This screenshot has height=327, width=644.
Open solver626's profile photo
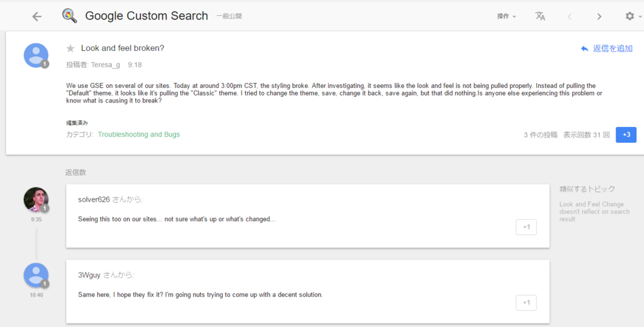pyautogui.click(x=36, y=199)
